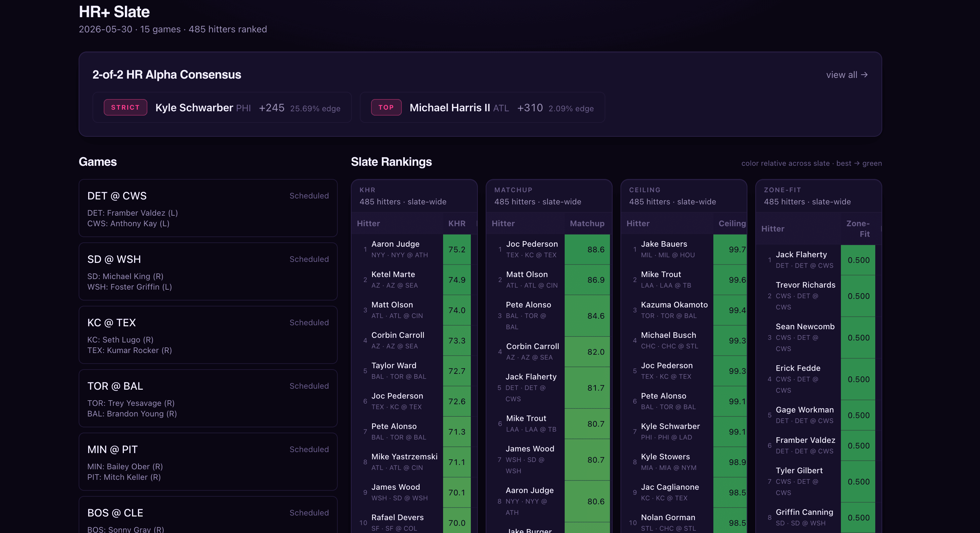Click the 70.1 KHR score cell

(x=457, y=493)
